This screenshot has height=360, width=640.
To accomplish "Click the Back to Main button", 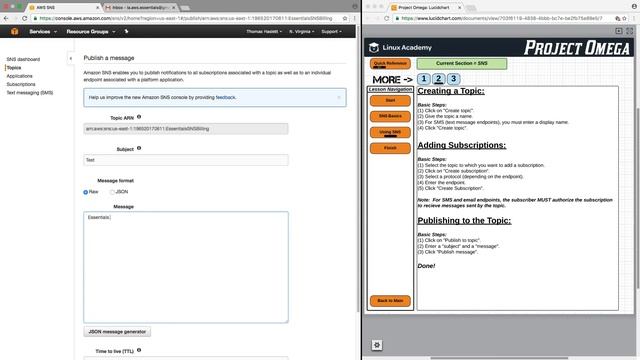I will [x=390, y=301].
